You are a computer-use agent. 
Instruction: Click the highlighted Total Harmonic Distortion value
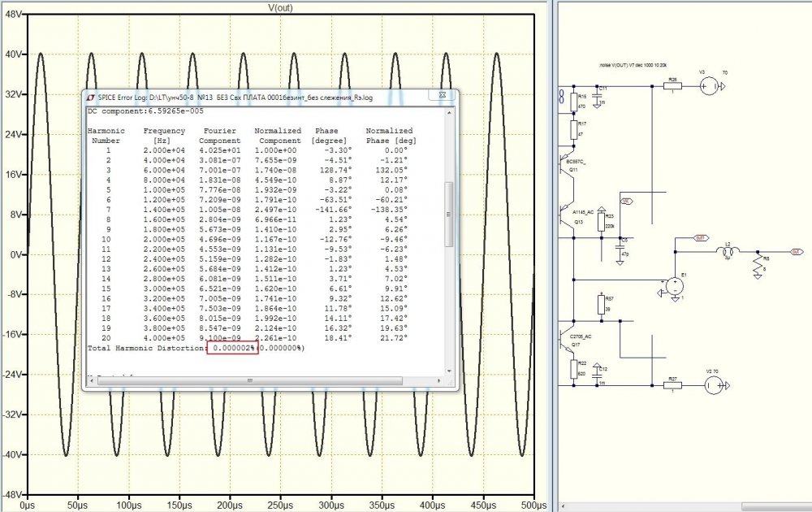coord(232,348)
